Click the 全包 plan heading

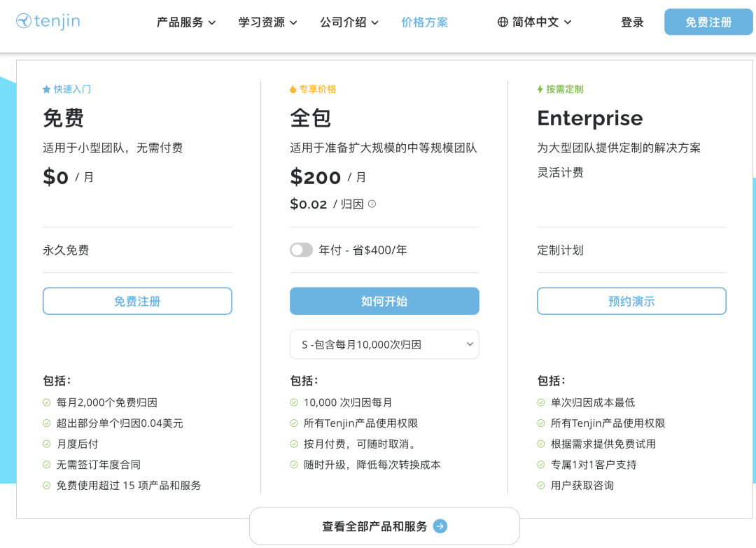point(311,118)
